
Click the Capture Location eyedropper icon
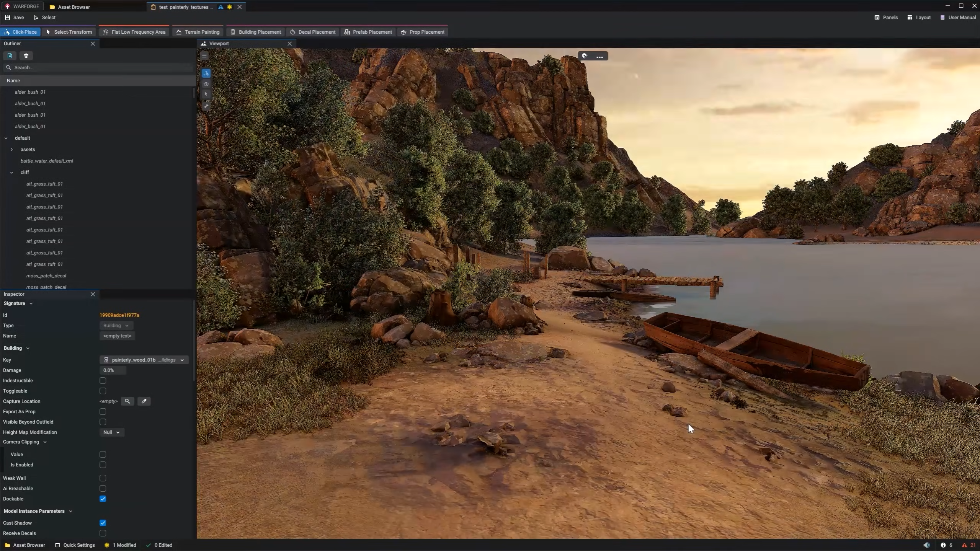144,401
